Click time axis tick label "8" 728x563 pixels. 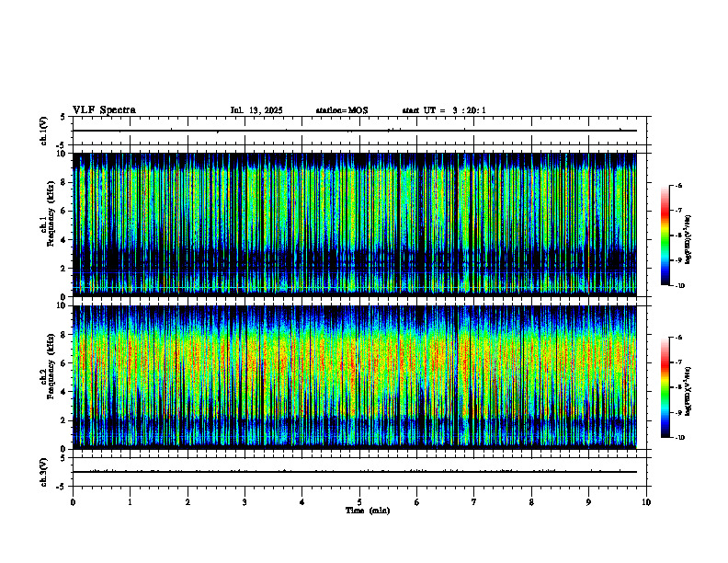click(531, 502)
